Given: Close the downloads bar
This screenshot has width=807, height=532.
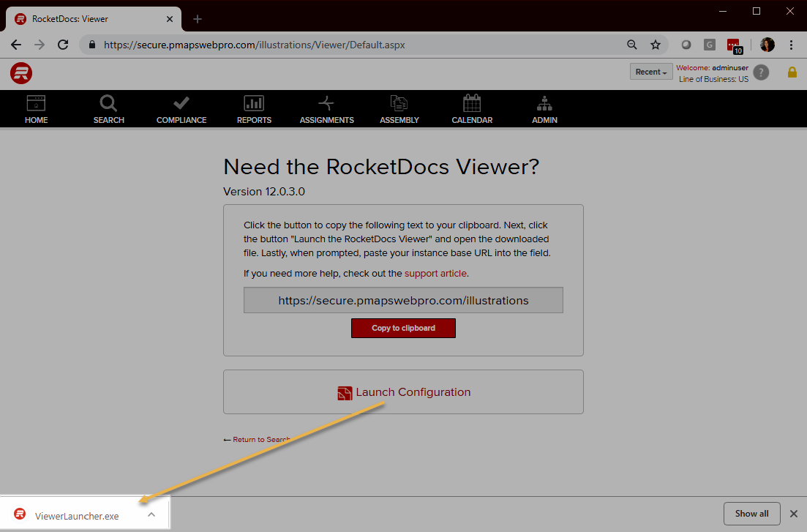Looking at the screenshot, I should click(794, 514).
